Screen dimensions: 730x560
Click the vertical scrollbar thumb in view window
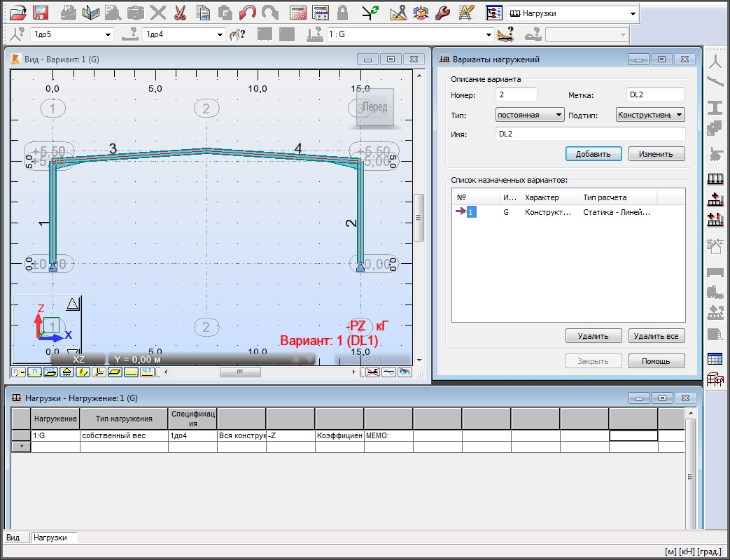click(x=419, y=218)
